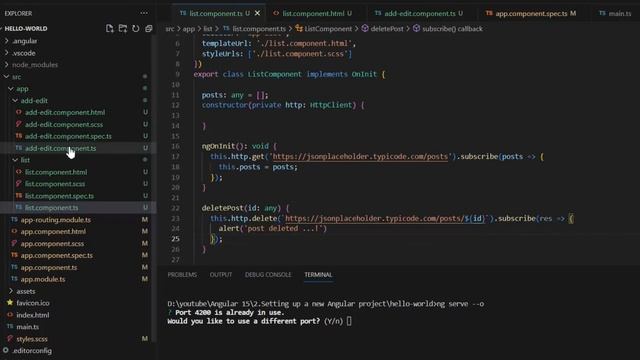Open the Problems panel tab
Image resolution: width=640 pixels, height=360 pixels.
(182, 275)
